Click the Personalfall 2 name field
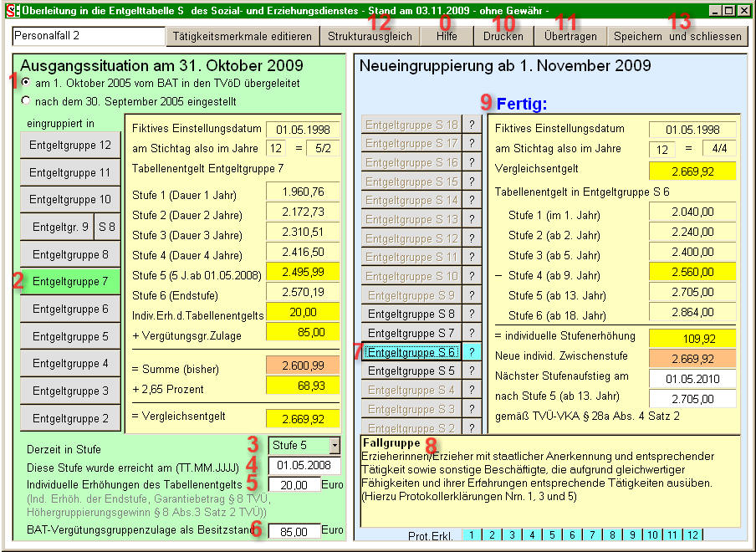756x552 pixels. (88, 37)
